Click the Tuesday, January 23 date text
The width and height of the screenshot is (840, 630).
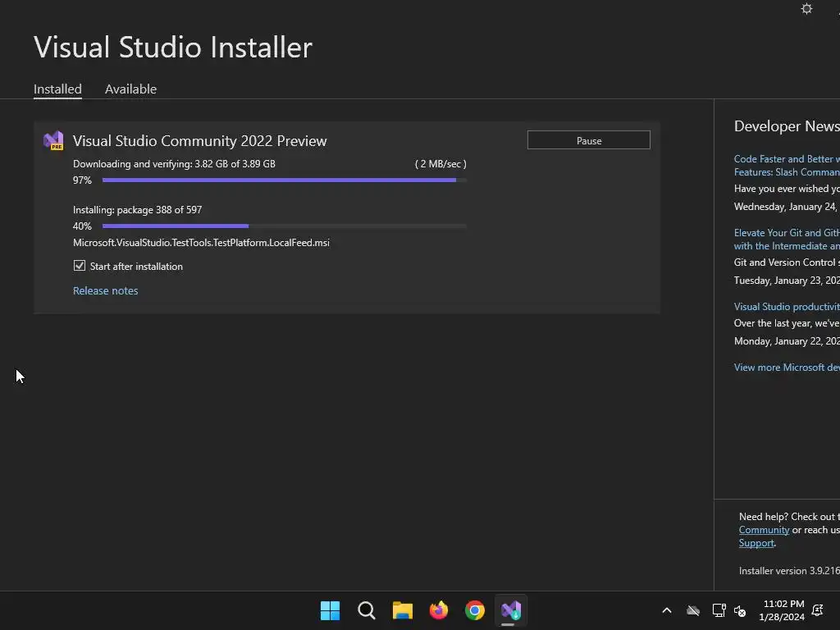pos(787,281)
